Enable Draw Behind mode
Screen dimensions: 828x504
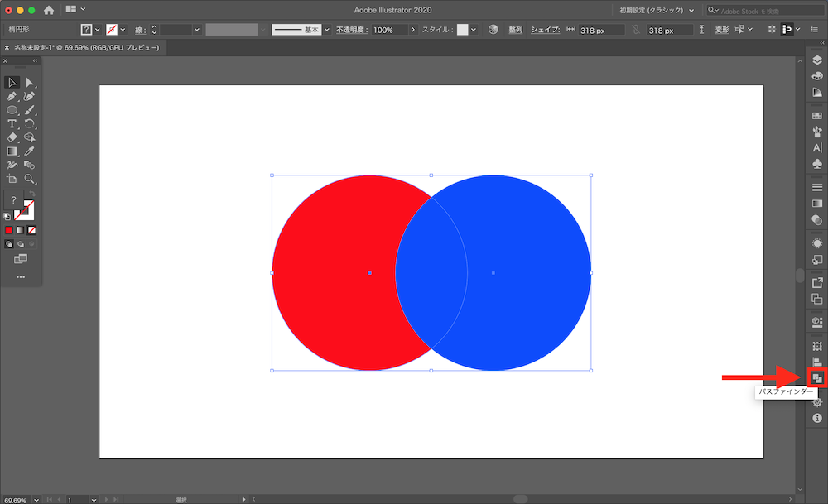click(x=21, y=244)
